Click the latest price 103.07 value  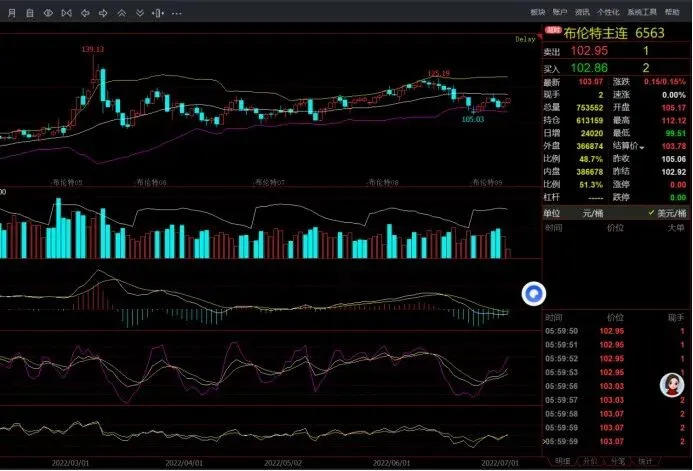tap(590, 82)
